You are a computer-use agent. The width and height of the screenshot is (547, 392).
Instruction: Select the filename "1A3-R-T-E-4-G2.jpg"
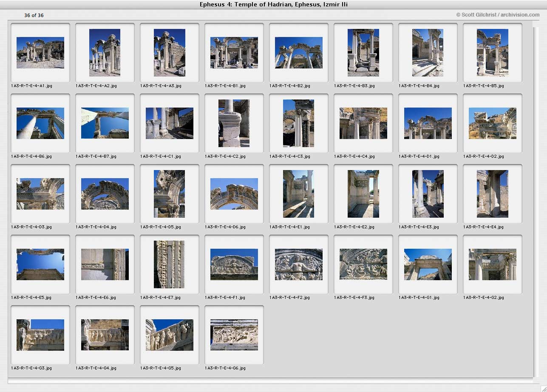point(484,298)
